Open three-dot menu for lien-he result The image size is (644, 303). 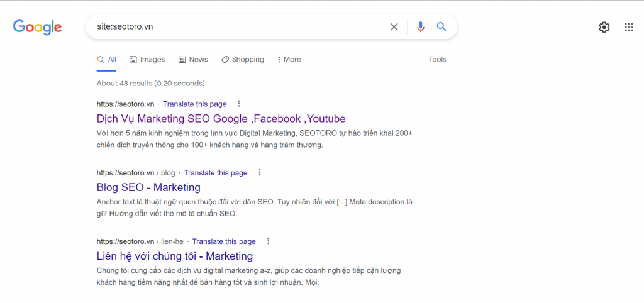[x=268, y=241]
